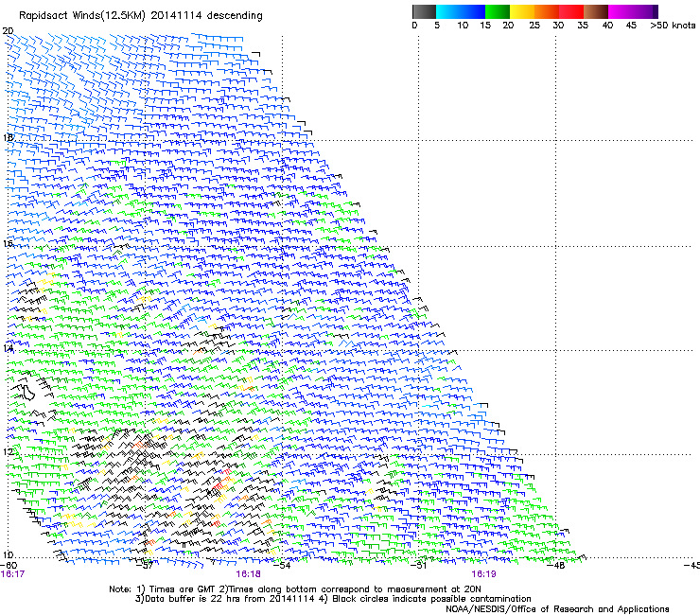This screenshot has height=615, width=700.
Task: Click the latitude axis label 18
Action: tap(8, 137)
